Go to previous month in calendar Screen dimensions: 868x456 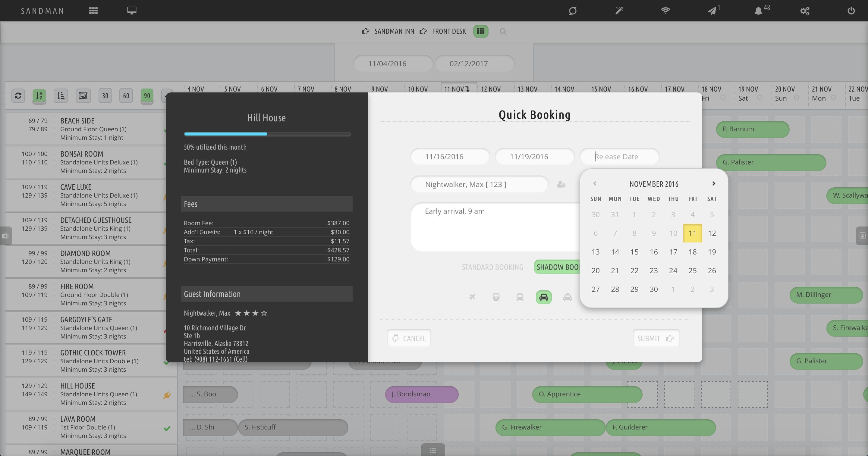click(x=595, y=183)
